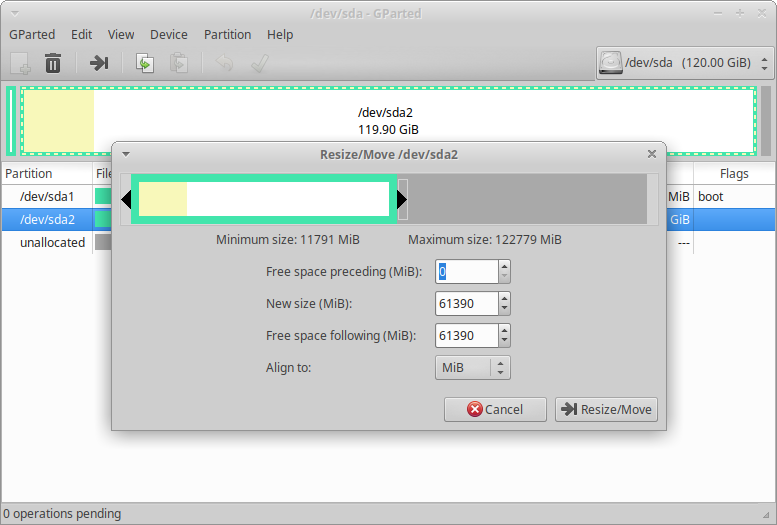
Task: Open the Device menu
Action: tap(168, 35)
